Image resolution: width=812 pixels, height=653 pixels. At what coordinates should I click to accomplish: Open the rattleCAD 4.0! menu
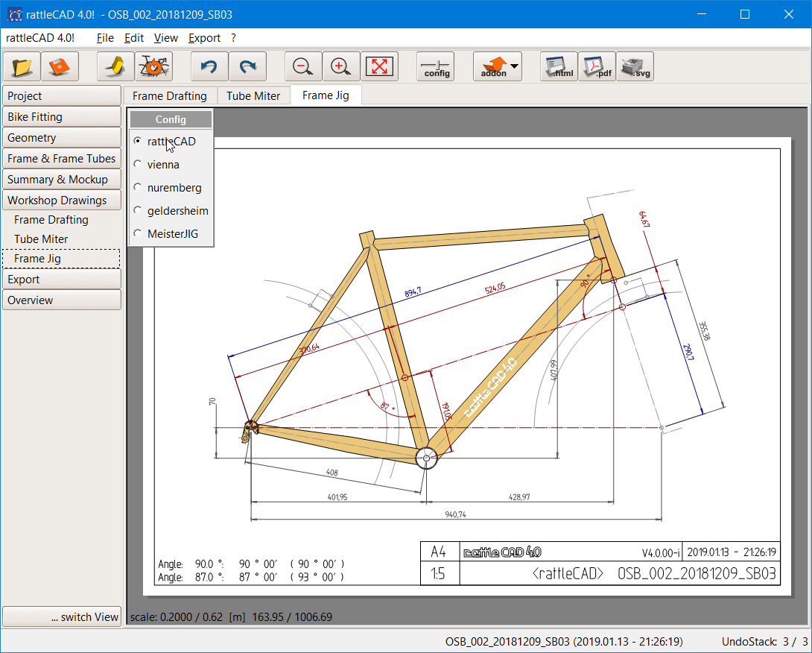point(40,38)
